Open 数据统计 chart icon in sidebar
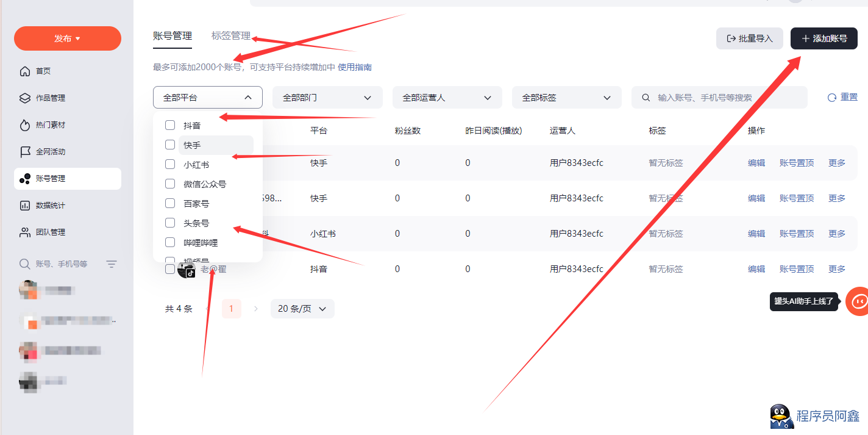 tap(25, 206)
